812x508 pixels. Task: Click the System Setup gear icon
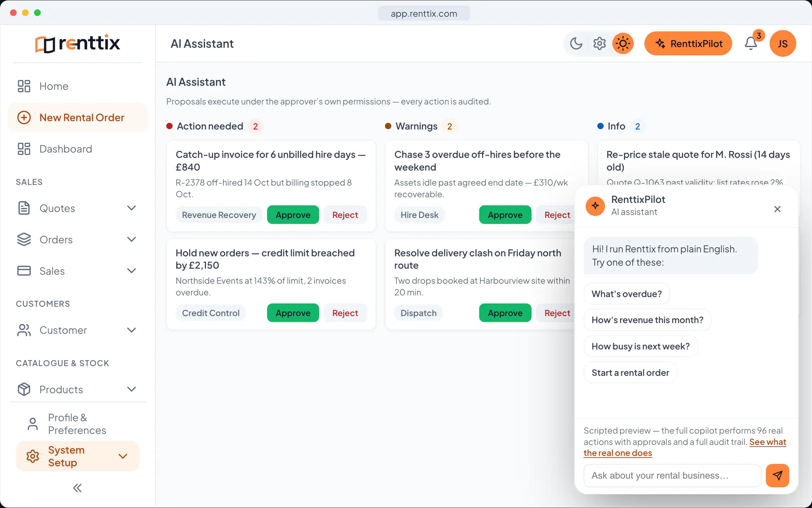33,456
